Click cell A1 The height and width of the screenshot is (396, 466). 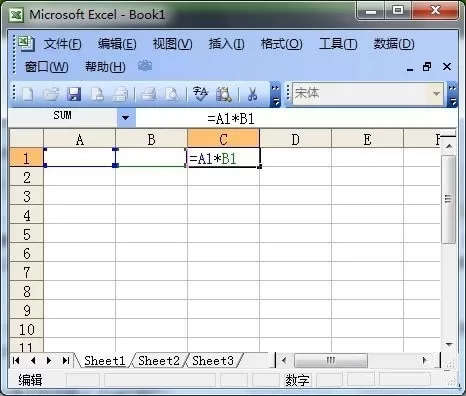pyautogui.click(x=79, y=157)
